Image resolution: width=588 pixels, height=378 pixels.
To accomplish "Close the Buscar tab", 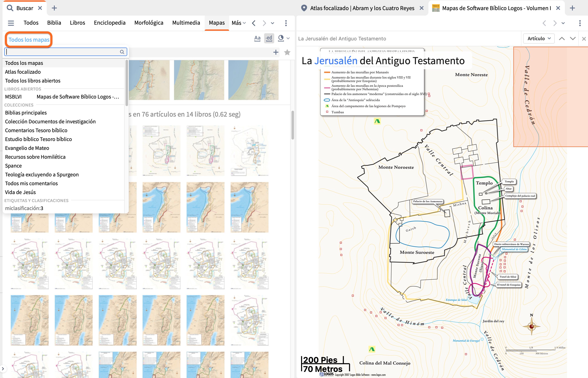I will tap(40, 8).
